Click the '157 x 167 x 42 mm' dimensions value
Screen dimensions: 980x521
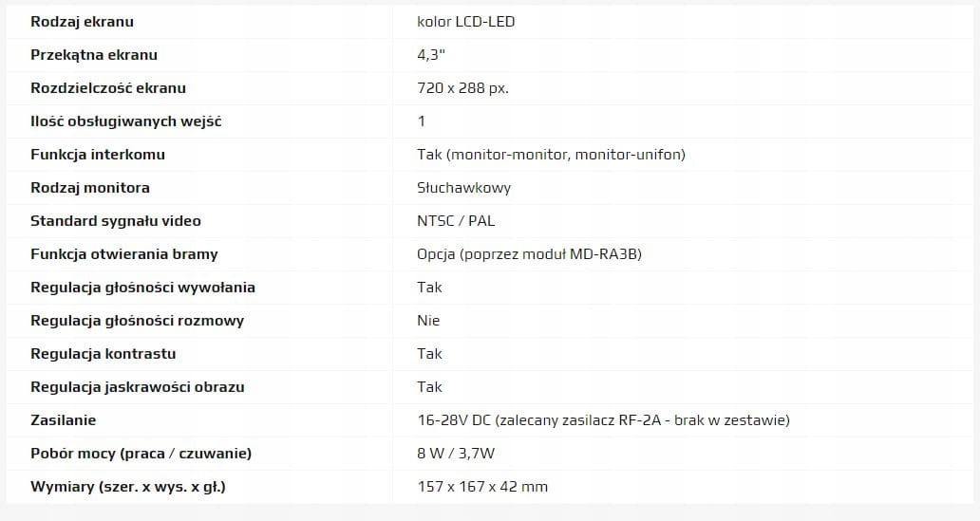[x=482, y=486]
